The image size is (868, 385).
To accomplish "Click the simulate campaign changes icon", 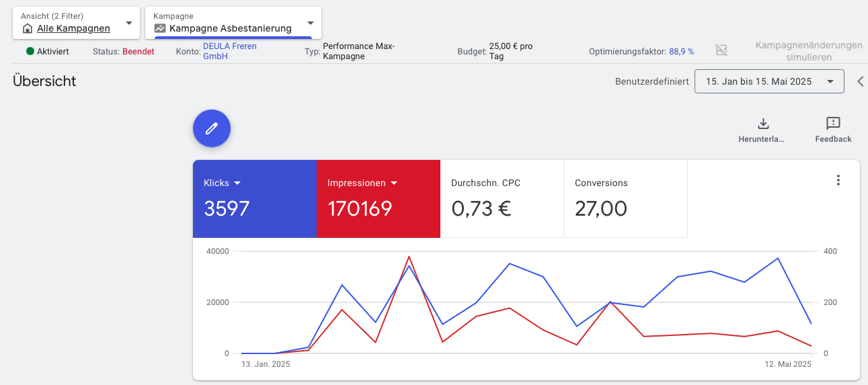I will [721, 50].
